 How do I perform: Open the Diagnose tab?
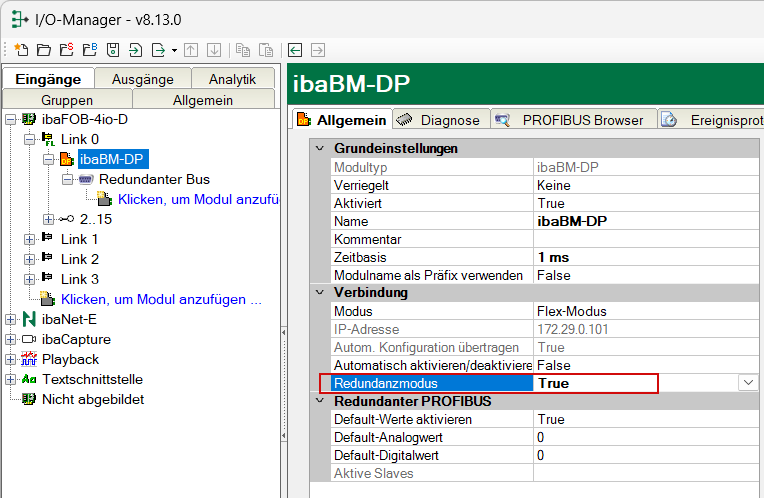tap(441, 120)
